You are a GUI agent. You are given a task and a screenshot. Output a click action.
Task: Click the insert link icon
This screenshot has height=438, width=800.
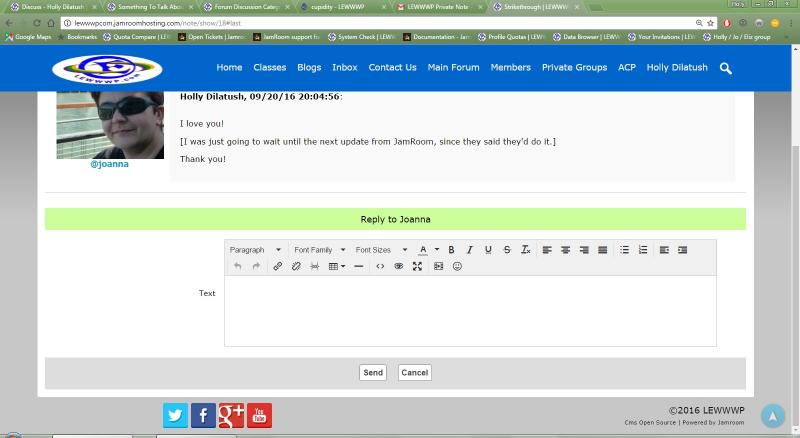pyautogui.click(x=278, y=267)
